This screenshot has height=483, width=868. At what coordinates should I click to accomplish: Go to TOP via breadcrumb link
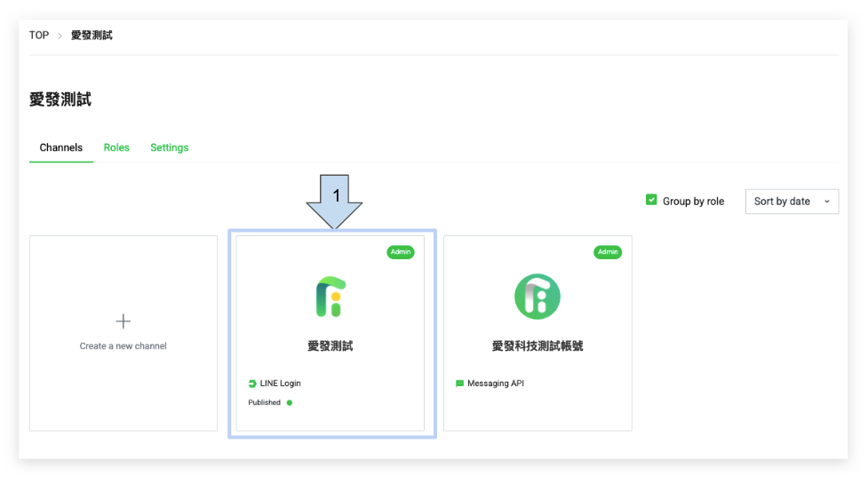pyautogui.click(x=39, y=36)
